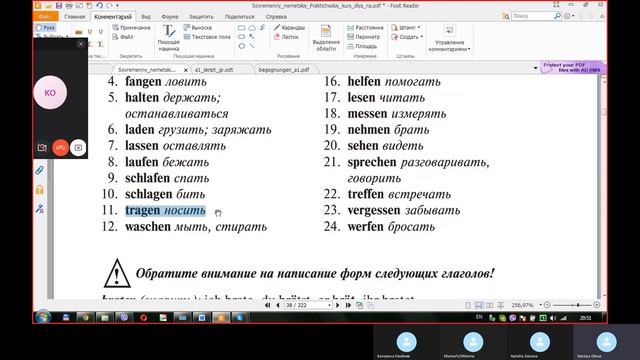Open the Создать stamp dropdown
This screenshot has width=640, height=360.
(407, 37)
